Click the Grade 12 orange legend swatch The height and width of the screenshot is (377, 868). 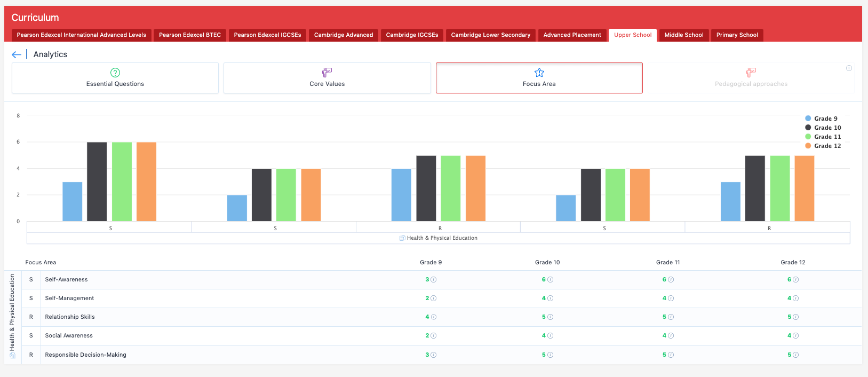click(x=808, y=146)
